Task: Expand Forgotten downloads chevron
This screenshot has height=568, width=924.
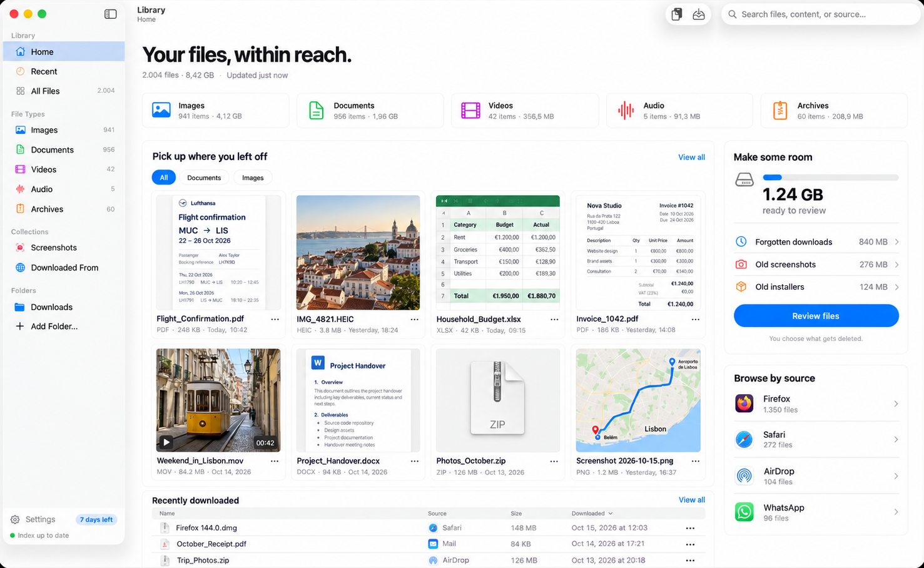Action: pos(896,242)
